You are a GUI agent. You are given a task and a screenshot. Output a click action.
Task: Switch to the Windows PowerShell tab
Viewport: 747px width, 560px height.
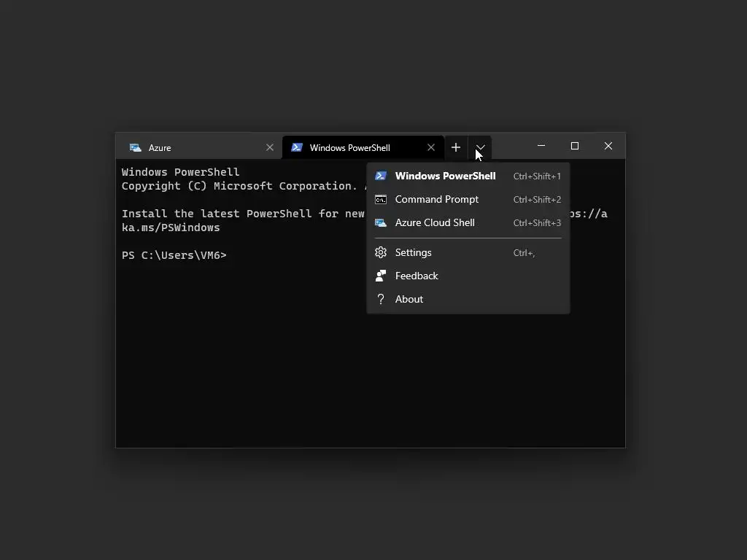coord(363,147)
